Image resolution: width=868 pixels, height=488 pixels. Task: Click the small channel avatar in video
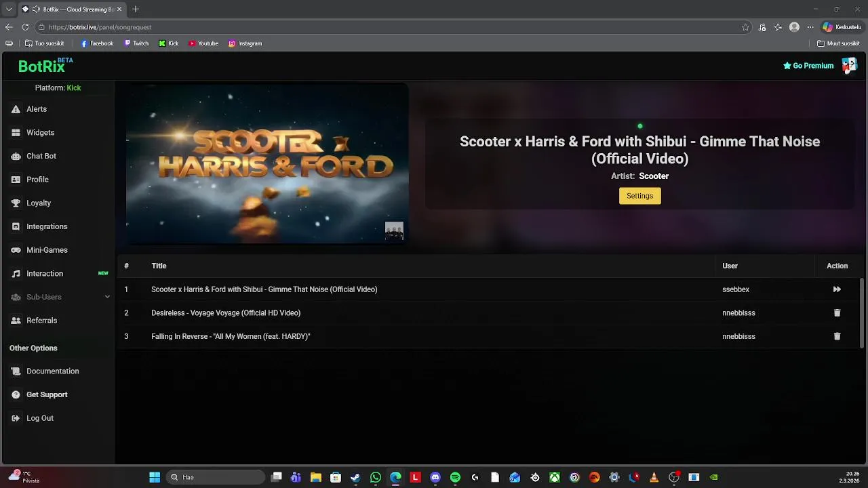[x=394, y=230]
